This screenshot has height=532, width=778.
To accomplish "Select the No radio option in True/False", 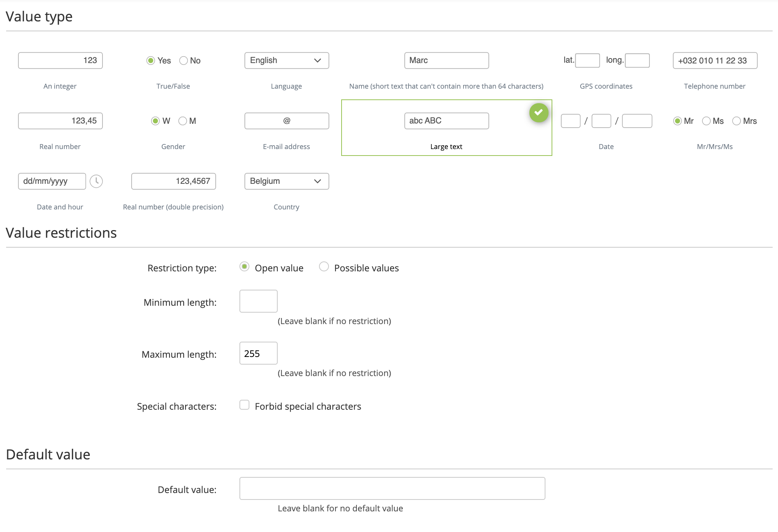I will pyautogui.click(x=184, y=61).
